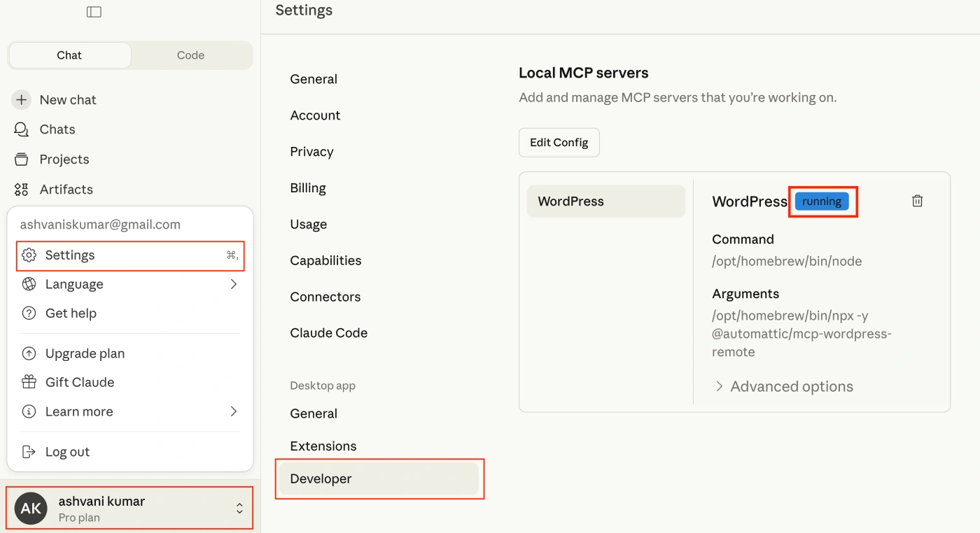Click the Log out door icon
Image resolution: width=980 pixels, height=533 pixels.
(x=29, y=452)
